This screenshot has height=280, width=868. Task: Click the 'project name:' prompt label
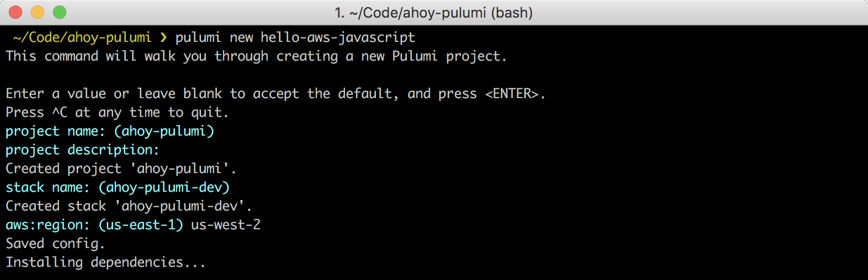pos(55,131)
